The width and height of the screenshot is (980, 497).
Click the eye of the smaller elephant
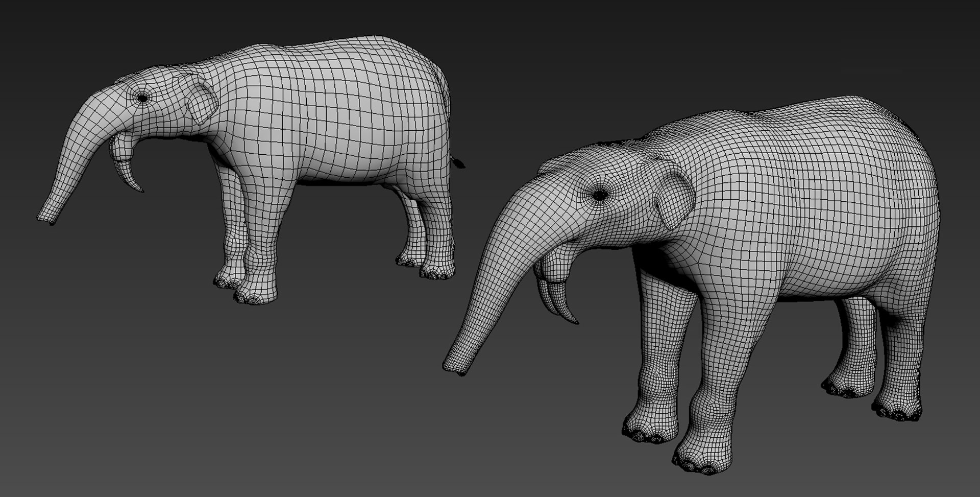tap(143, 97)
